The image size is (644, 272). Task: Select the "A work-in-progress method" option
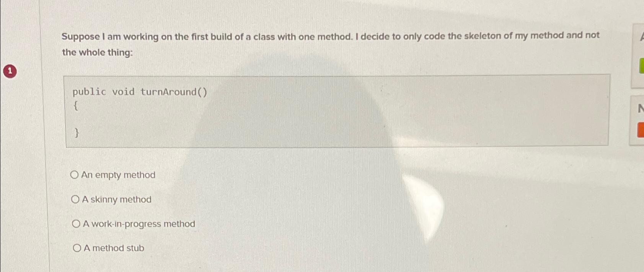pyautogui.click(x=76, y=224)
